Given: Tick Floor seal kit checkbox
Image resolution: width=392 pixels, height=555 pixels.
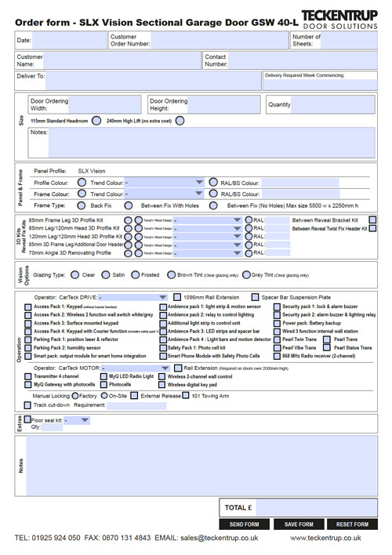Looking at the screenshot, I should pos(27,419).
